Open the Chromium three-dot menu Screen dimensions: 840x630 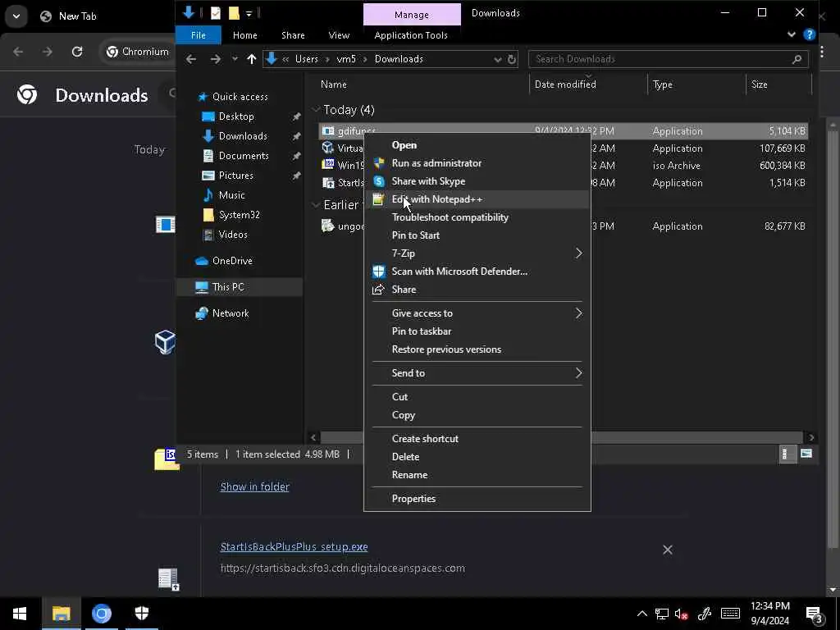(822, 52)
